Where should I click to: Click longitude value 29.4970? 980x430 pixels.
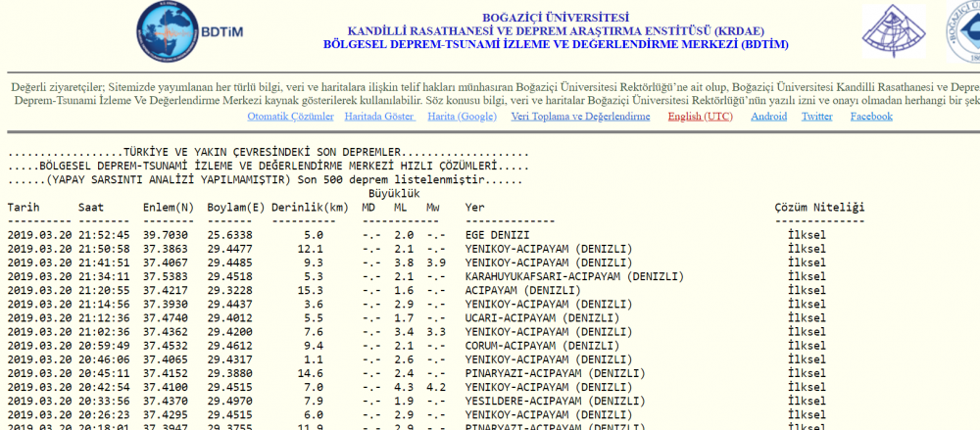[x=229, y=400]
